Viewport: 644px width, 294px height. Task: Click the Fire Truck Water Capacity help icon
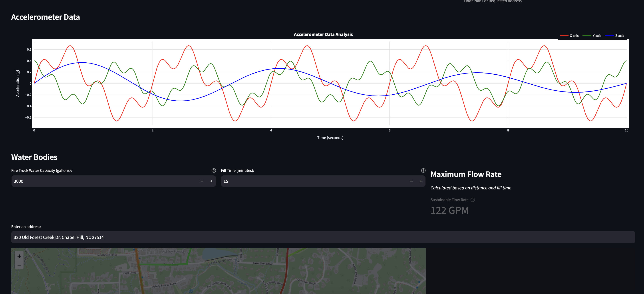(x=213, y=171)
